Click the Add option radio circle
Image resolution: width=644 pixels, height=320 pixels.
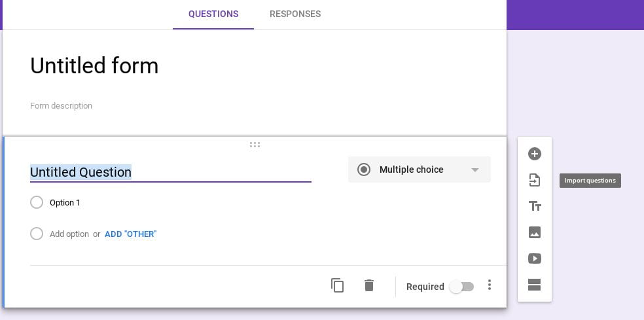[37, 234]
